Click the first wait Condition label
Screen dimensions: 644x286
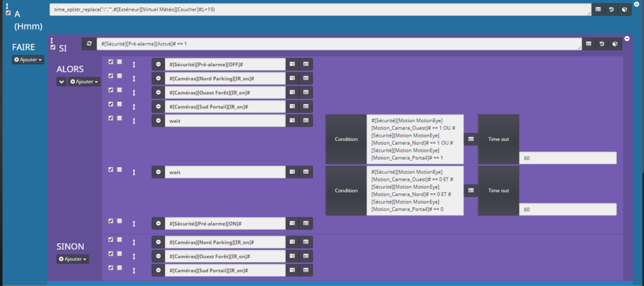click(x=346, y=139)
